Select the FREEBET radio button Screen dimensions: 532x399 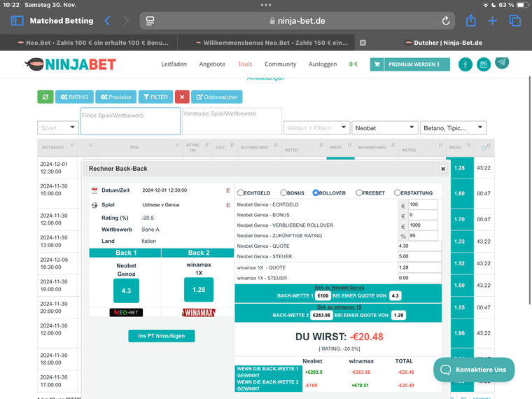(x=359, y=192)
